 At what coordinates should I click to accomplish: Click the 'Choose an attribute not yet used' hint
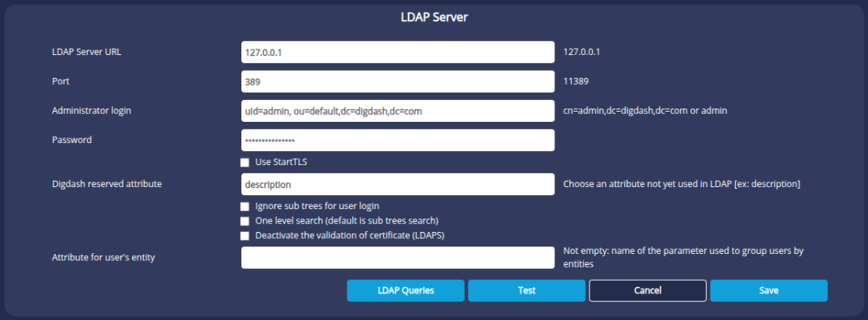click(x=681, y=184)
